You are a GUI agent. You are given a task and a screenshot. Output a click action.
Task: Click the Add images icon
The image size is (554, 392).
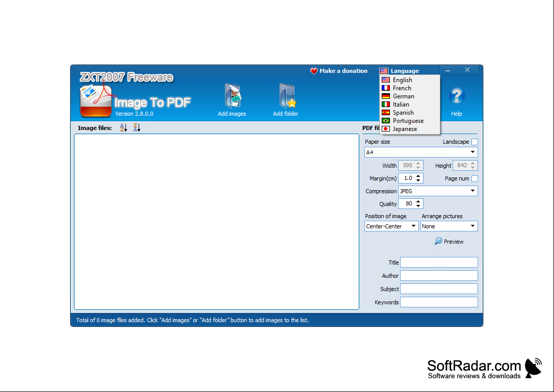(x=233, y=95)
